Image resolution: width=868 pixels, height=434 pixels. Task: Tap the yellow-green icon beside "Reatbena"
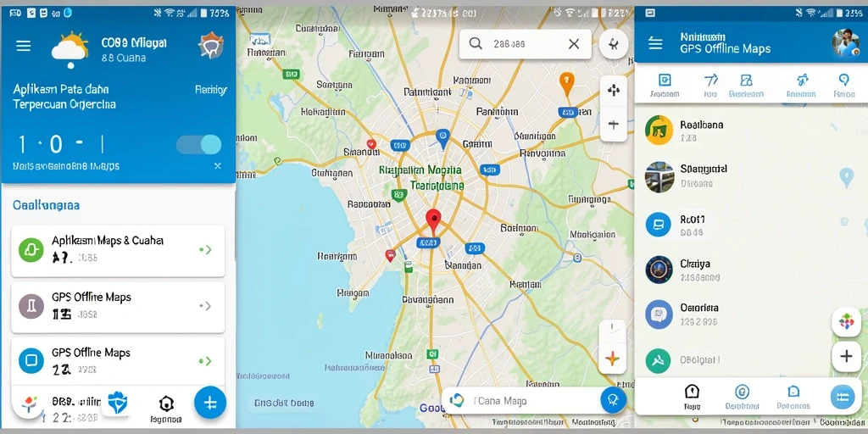pos(659,130)
